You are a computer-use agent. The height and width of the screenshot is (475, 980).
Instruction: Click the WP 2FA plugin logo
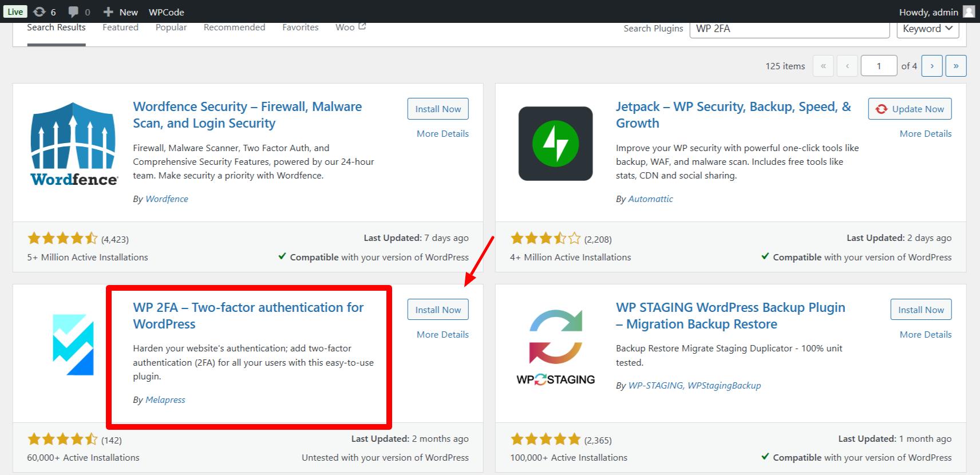(x=73, y=345)
